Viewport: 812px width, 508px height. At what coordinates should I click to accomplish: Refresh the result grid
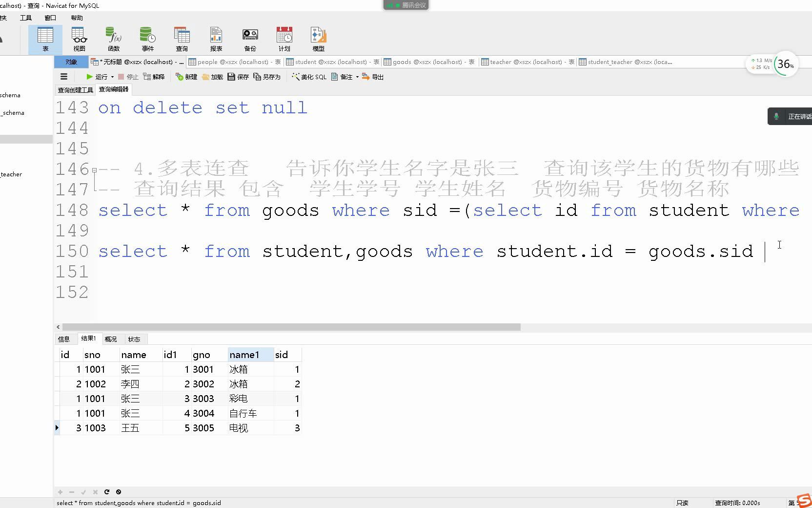coord(107,492)
